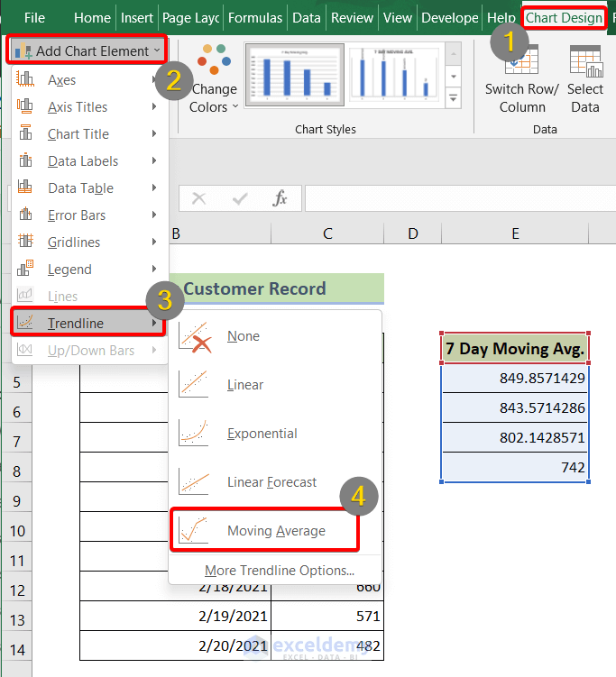This screenshot has width=616, height=677.
Task: Click the 7 Day Moving Avg. header cell
Action: coord(515,348)
